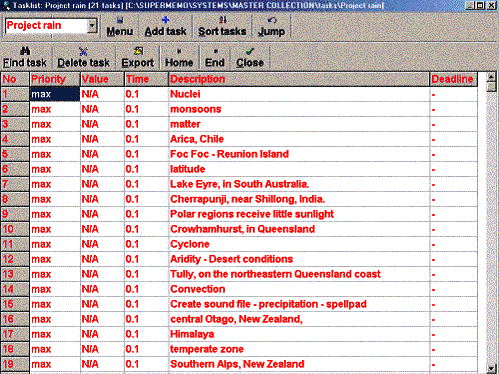Select the 'Himalaya' task row
The image size is (499, 374).
click(x=239, y=334)
